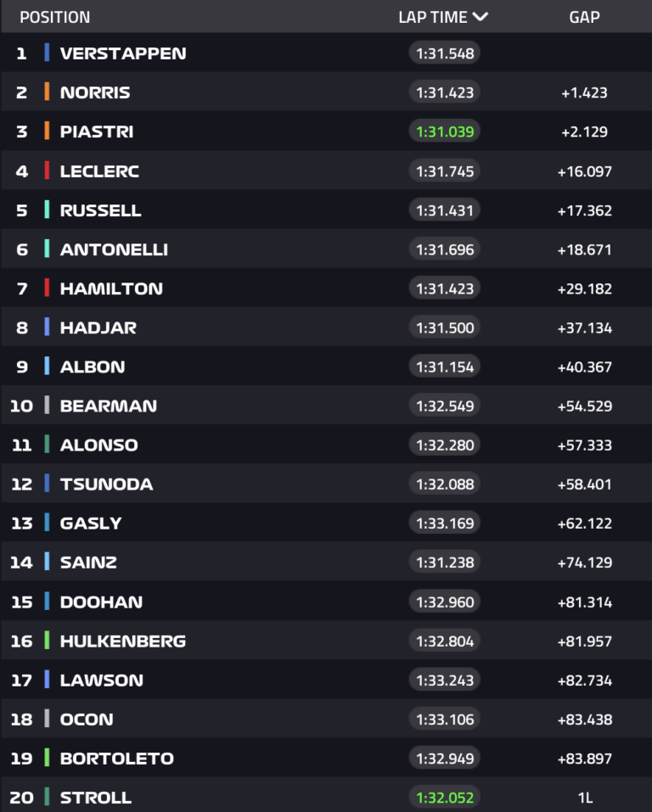Sort by the GAP column header
This screenshot has height=812, width=652.
point(584,17)
